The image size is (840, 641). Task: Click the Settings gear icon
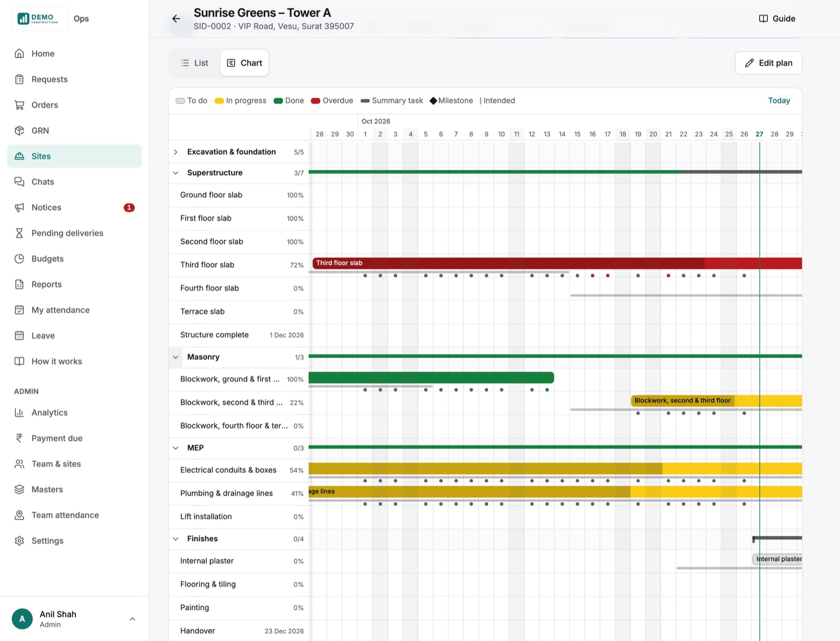coord(19,541)
